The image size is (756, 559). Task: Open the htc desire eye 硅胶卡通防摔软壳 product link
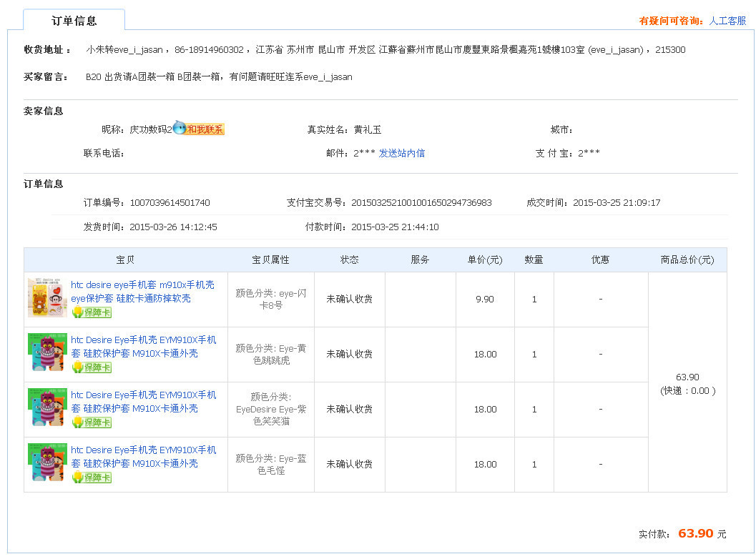142,291
